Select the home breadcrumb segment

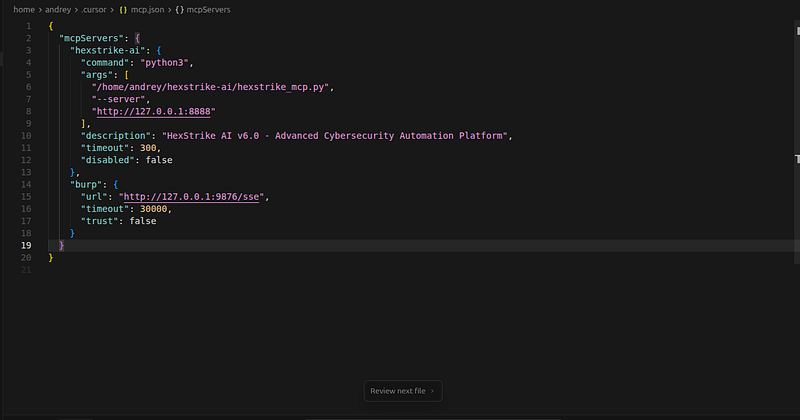point(24,10)
